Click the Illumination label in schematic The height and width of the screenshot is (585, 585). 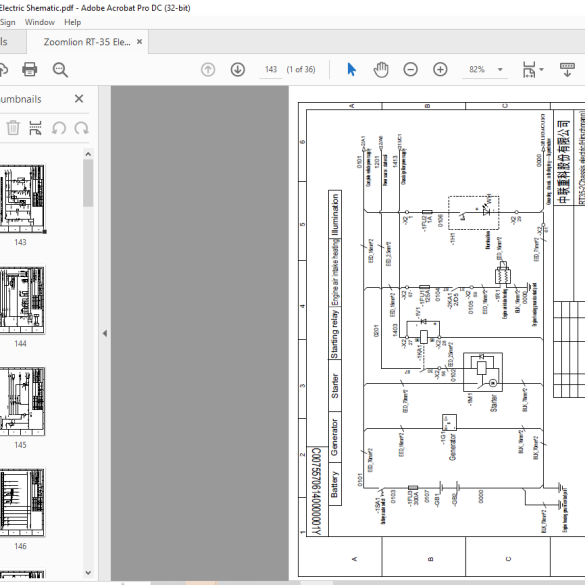[335, 214]
